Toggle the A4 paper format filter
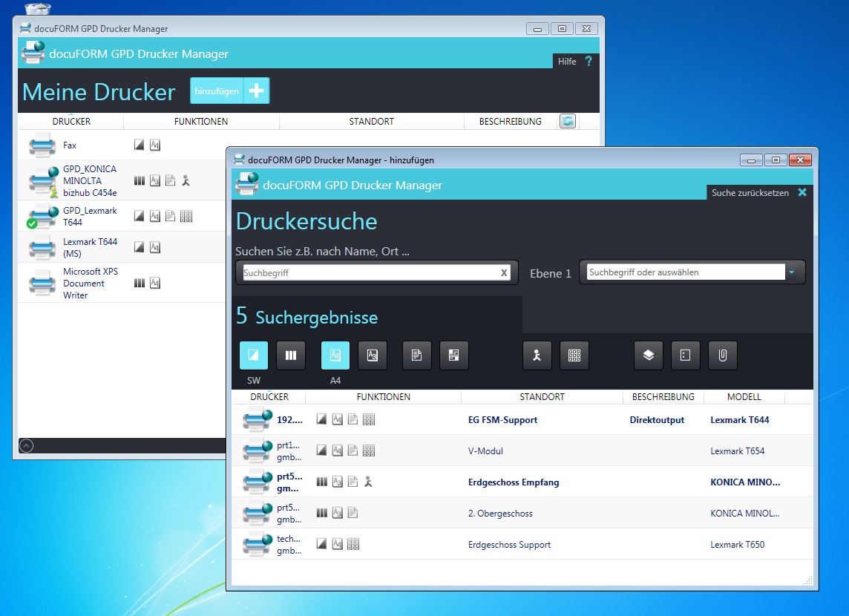This screenshot has width=849, height=616. [335, 355]
